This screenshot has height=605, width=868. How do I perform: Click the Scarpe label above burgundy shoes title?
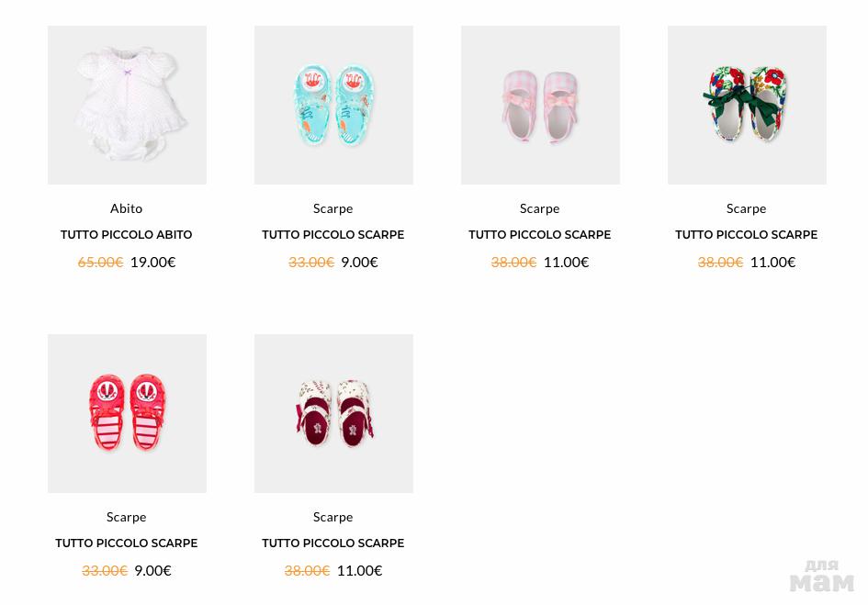tap(333, 517)
